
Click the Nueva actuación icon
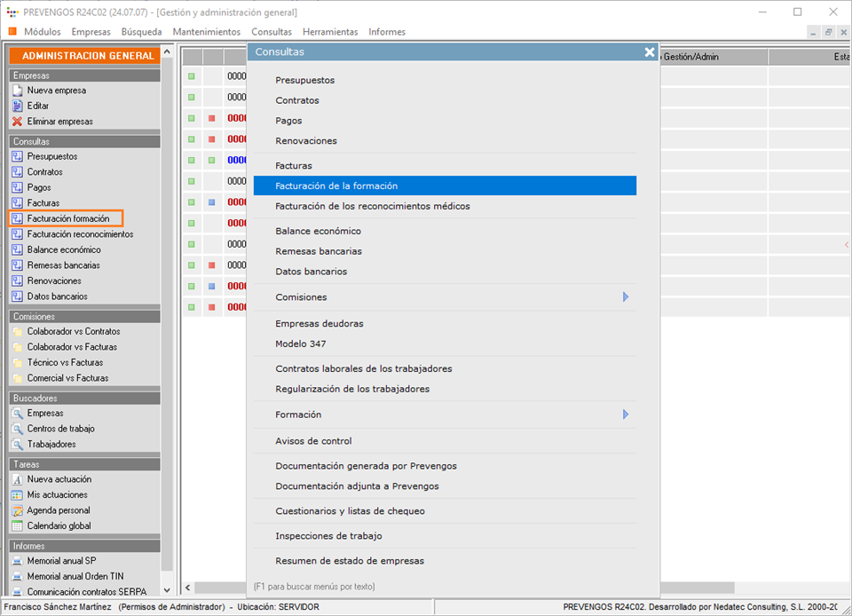17,479
